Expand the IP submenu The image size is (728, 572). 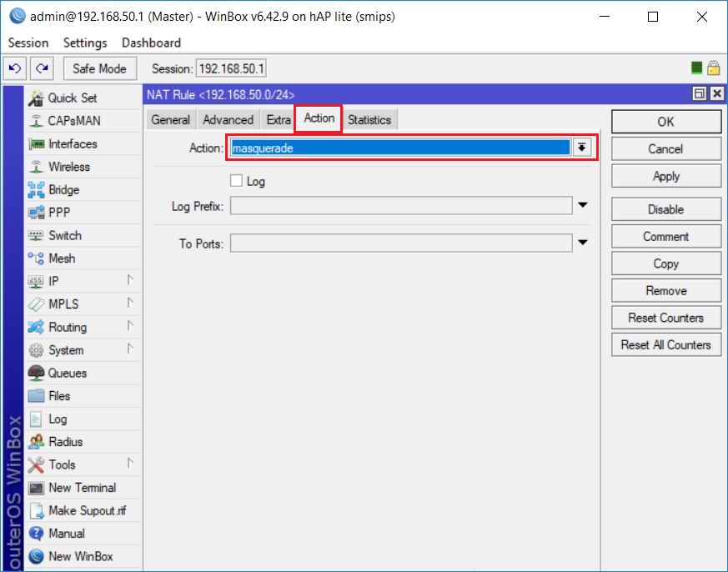coord(130,280)
